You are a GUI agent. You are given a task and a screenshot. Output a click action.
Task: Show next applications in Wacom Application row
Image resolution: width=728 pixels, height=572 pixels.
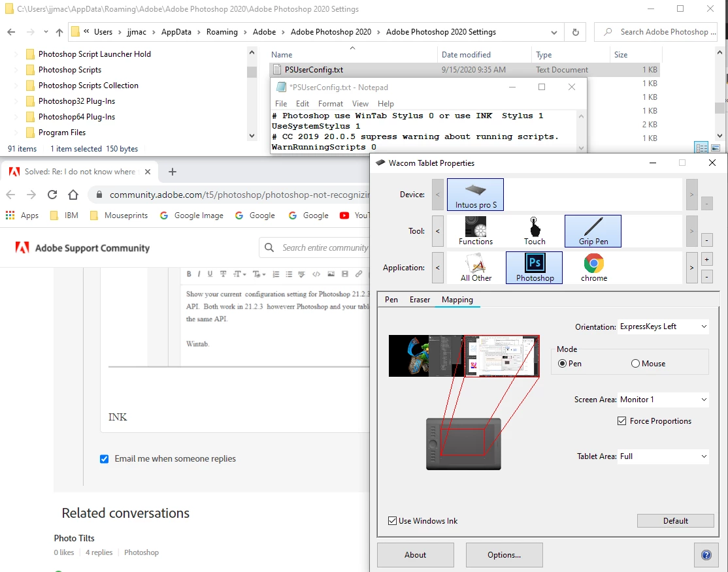tap(692, 268)
